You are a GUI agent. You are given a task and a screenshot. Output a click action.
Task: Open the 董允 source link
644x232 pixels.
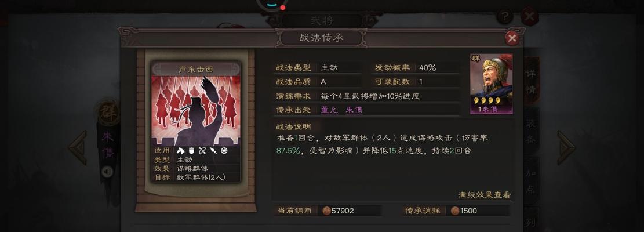click(329, 110)
